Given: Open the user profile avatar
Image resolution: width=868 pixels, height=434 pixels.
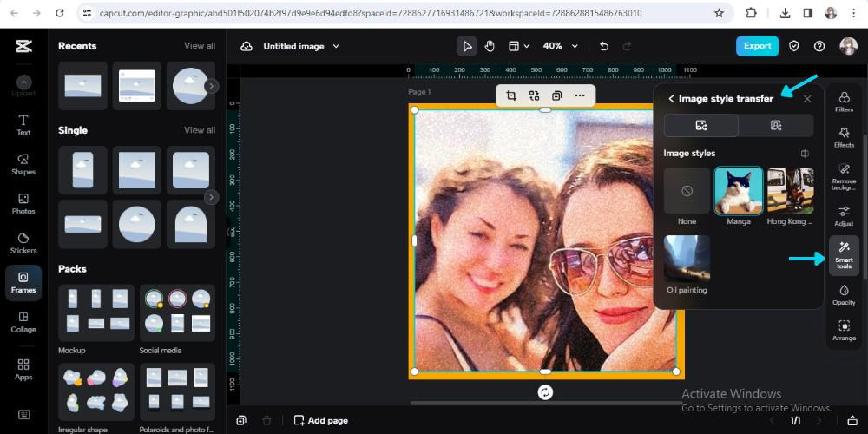Looking at the screenshot, I should coord(848,46).
